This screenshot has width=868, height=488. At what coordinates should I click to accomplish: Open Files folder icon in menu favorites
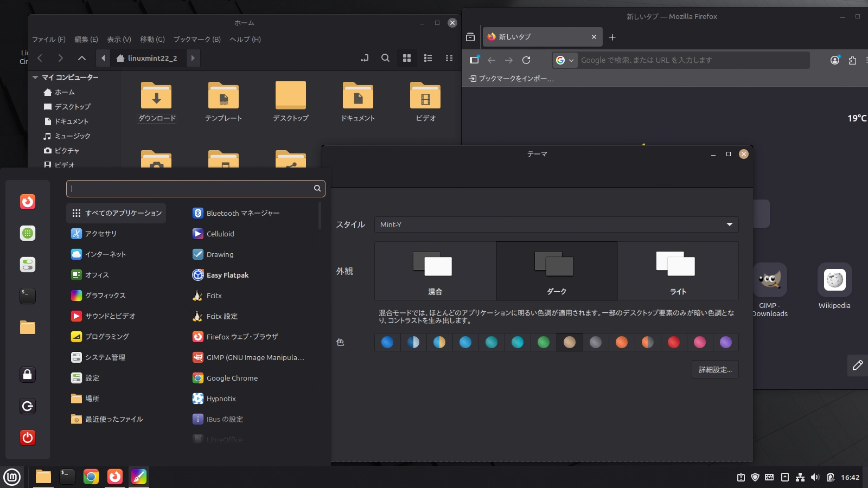pyautogui.click(x=28, y=327)
